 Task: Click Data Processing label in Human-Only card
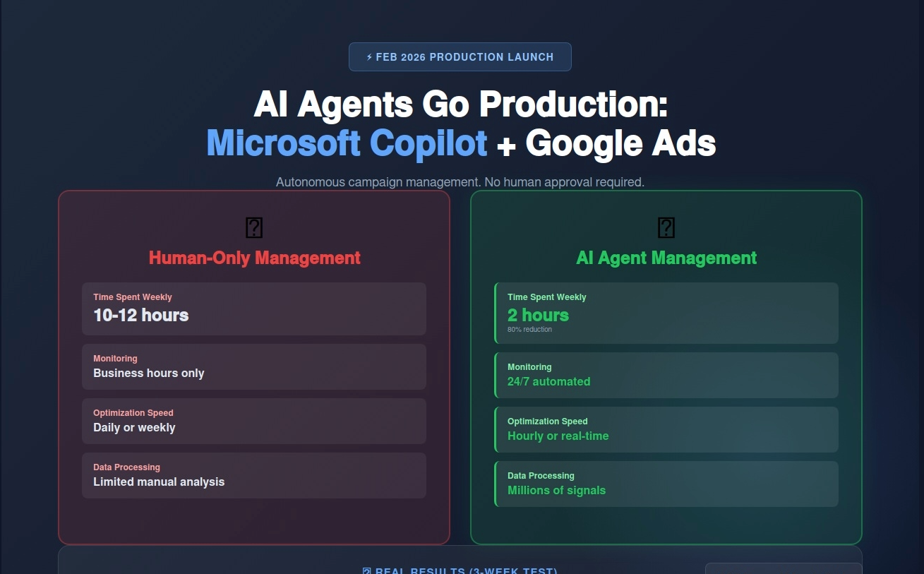click(126, 467)
